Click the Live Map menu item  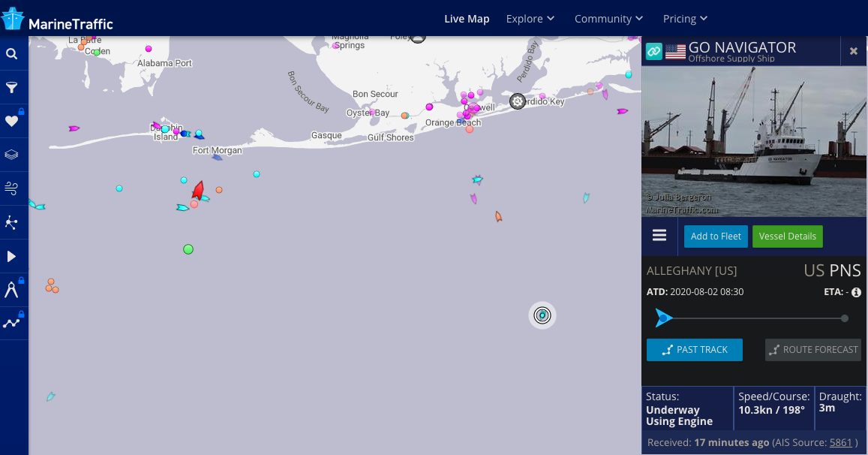pyautogui.click(x=467, y=19)
